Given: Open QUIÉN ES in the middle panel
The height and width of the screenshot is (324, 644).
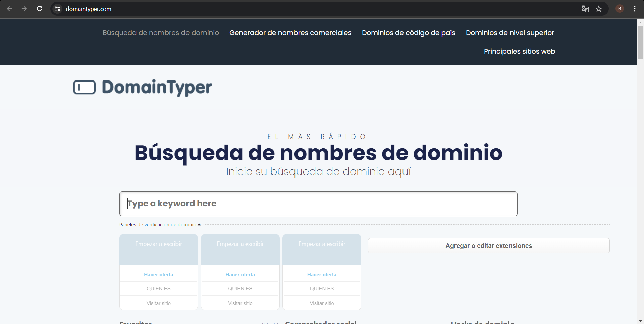Looking at the screenshot, I should tap(240, 288).
